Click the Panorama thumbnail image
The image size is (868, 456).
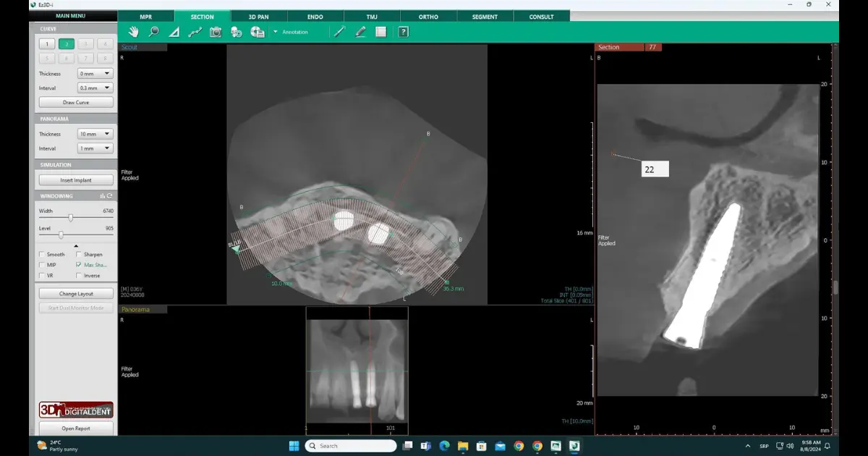pyautogui.click(x=357, y=371)
